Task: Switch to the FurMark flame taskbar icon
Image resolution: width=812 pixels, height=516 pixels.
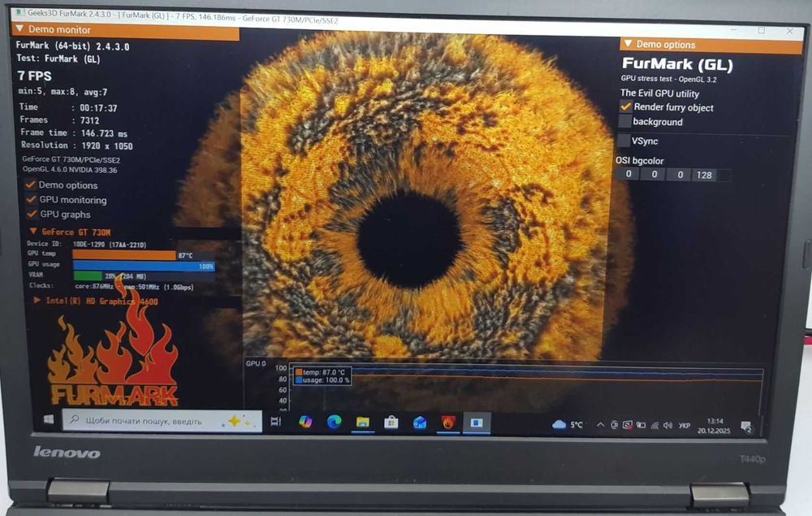Action: (448, 423)
